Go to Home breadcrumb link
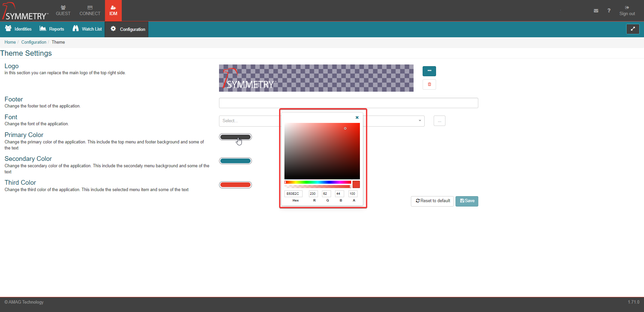Viewport: 644px width, 312px height. (10, 42)
